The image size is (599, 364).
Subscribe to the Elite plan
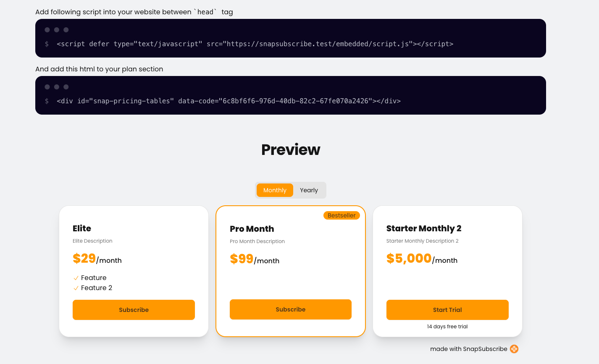click(x=134, y=310)
